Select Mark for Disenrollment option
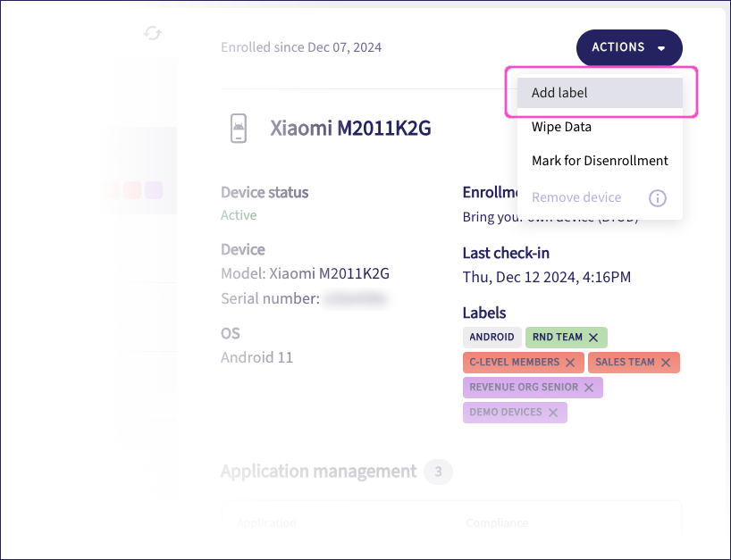Screen dimensions: 731x560 point(600,162)
